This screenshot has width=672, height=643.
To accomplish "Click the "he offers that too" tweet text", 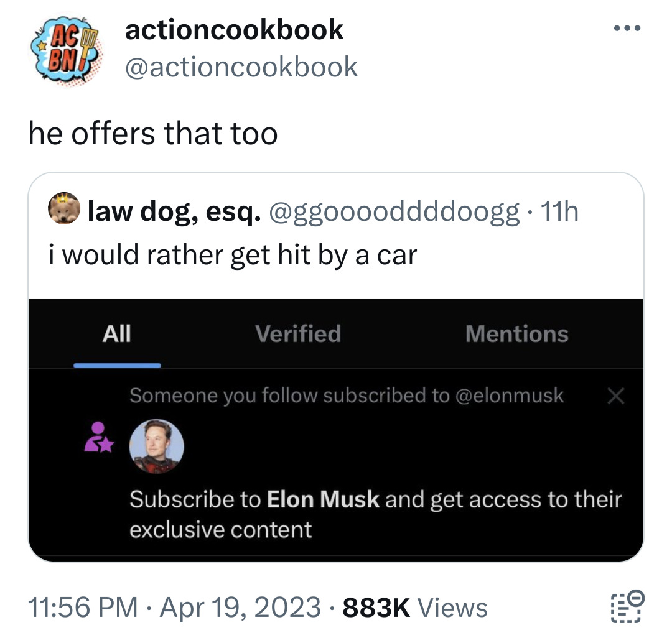I will pyautogui.click(x=153, y=134).
